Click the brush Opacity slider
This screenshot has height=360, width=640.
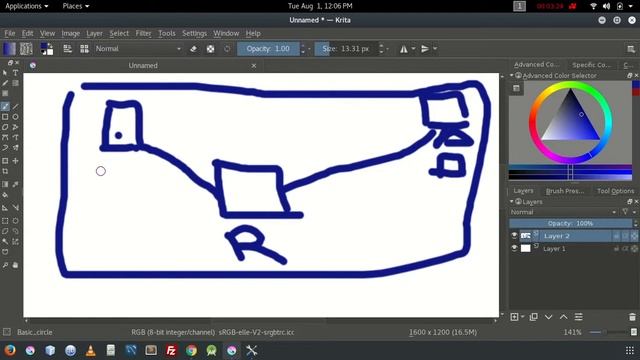pos(268,49)
